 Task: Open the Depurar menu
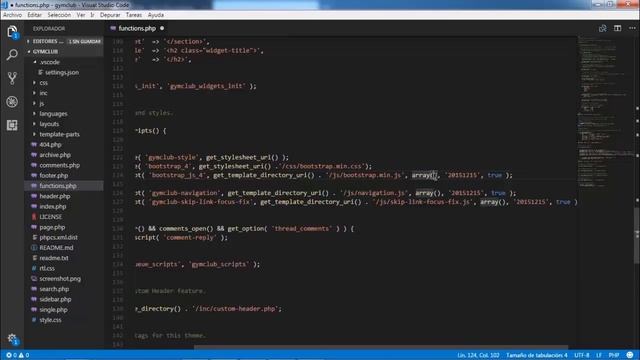tap(110, 15)
